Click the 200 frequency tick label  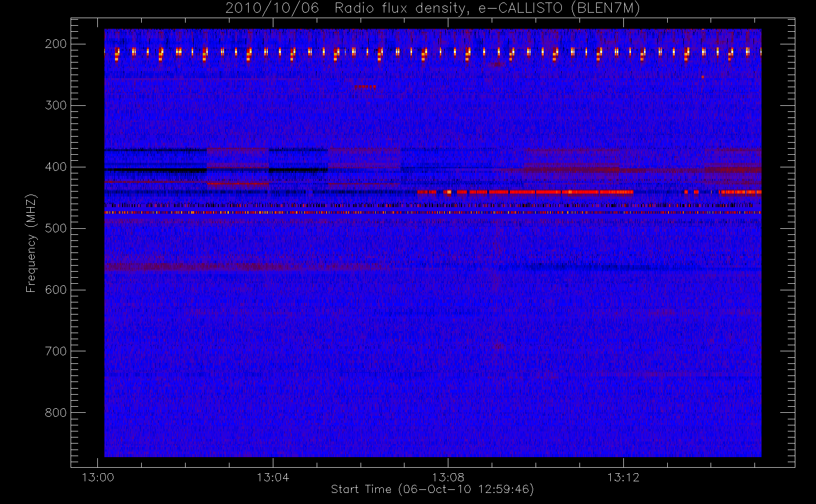[x=56, y=44]
